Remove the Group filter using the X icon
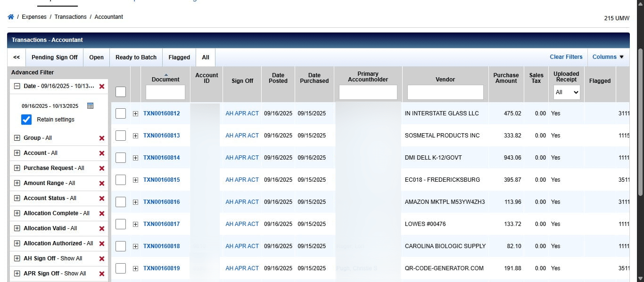The height and width of the screenshot is (282, 644). (x=101, y=137)
